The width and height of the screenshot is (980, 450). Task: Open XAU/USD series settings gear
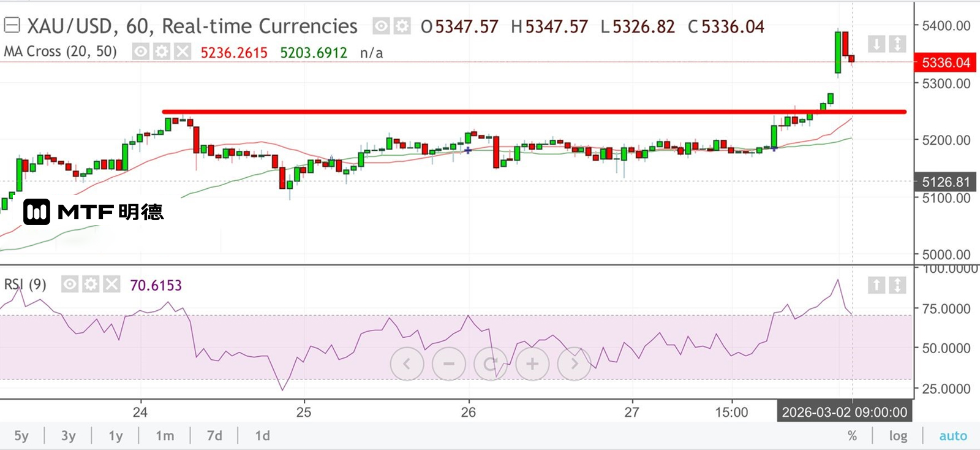(x=402, y=26)
